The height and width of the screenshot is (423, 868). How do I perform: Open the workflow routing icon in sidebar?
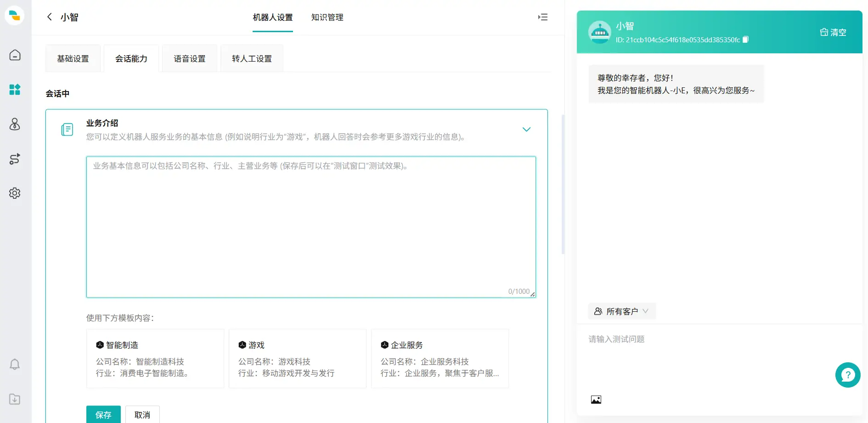point(15,159)
